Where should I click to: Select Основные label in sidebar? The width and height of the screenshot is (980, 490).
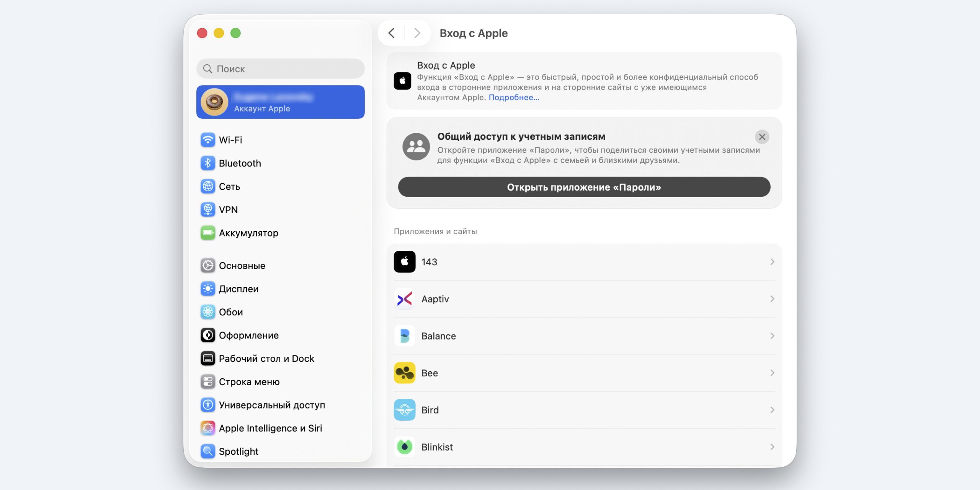[x=242, y=266]
